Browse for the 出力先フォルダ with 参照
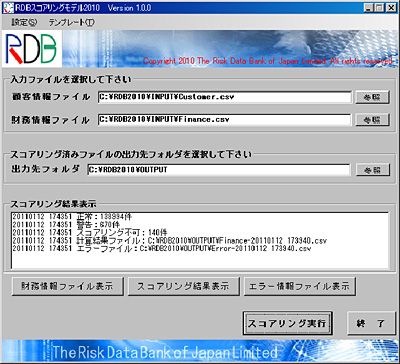The image size is (400, 364). pyautogui.click(x=372, y=170)
